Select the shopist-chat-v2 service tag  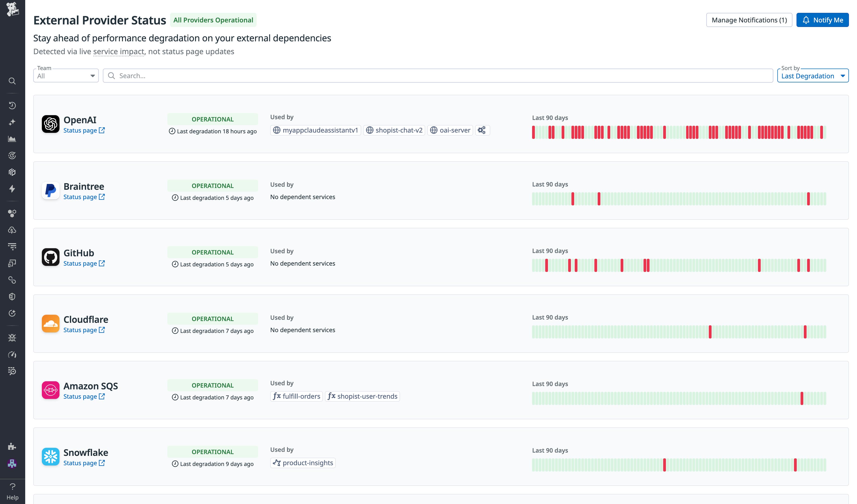point(394,130)
